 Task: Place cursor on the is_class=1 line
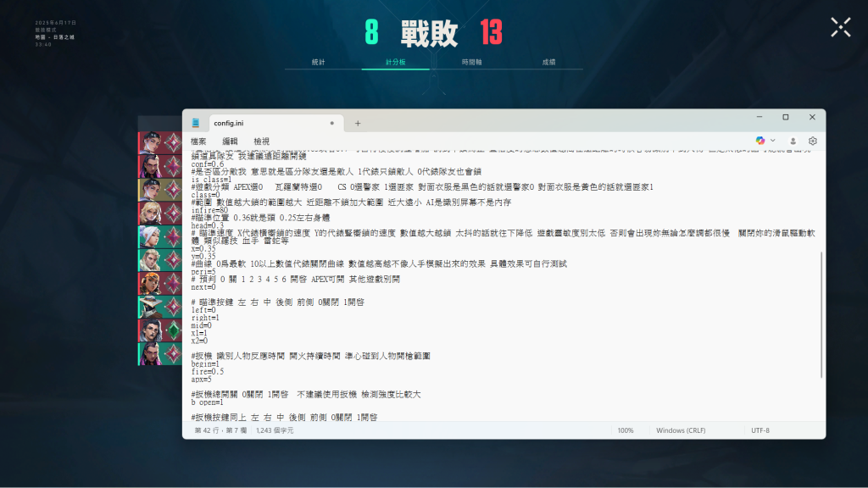point(211,180)
